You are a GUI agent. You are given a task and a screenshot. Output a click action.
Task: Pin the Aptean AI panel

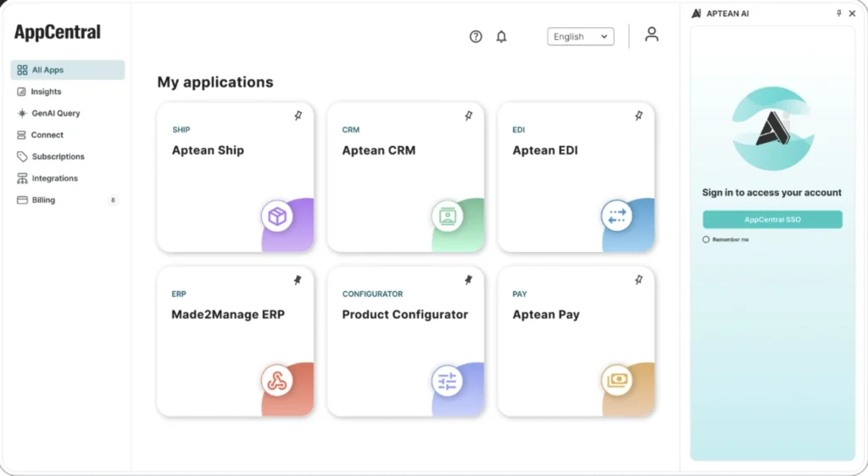tap(838, 14)
